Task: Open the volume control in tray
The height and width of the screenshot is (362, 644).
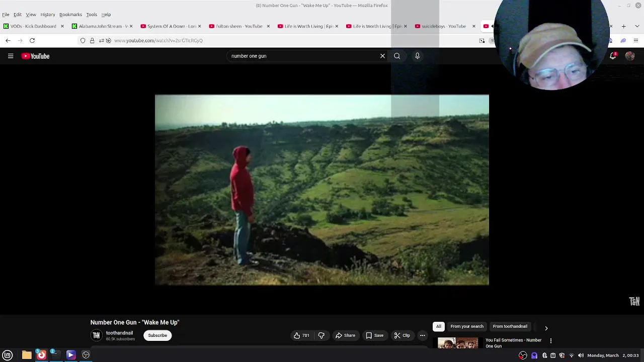Action: point(581,355)
